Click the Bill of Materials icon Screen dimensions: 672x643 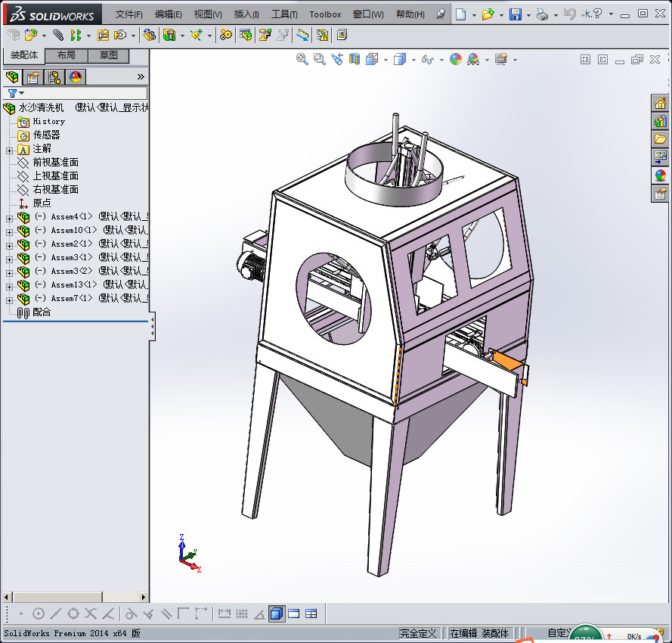246,35
